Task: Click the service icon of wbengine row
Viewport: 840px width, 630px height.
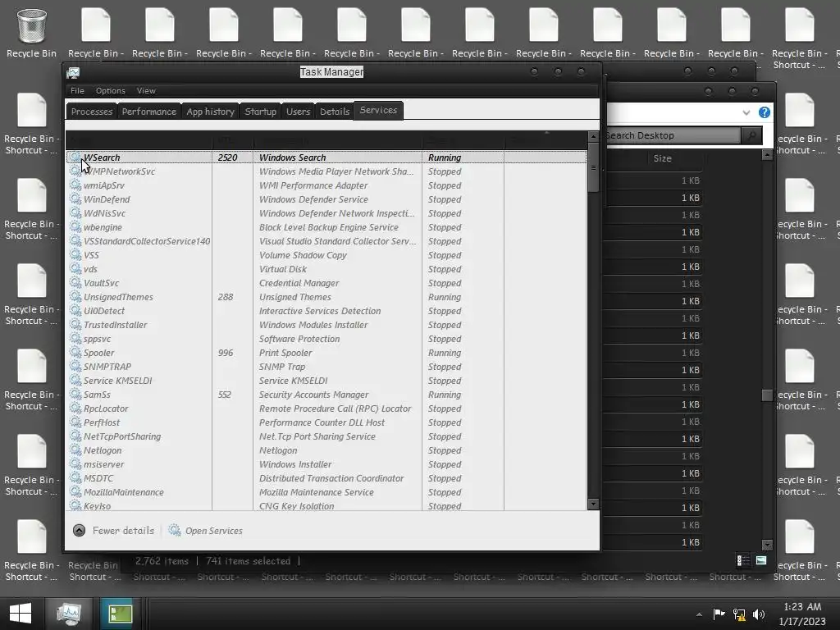Action: click(x=75, y=226)
